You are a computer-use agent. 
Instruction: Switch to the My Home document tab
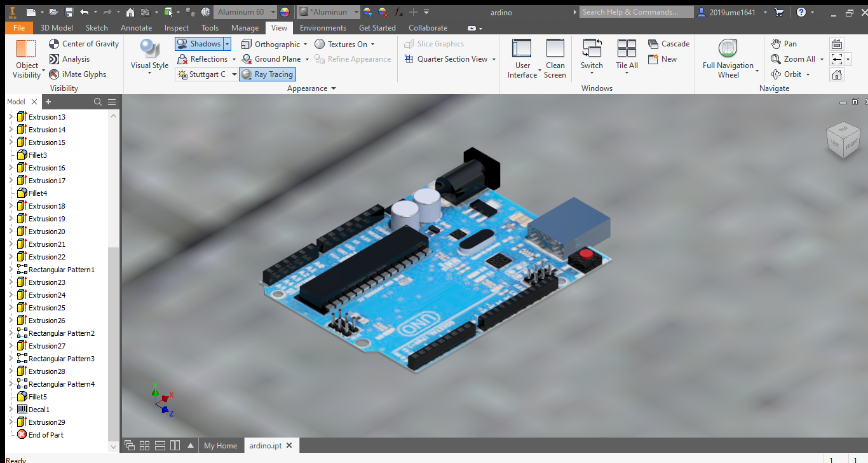[220, 446]
